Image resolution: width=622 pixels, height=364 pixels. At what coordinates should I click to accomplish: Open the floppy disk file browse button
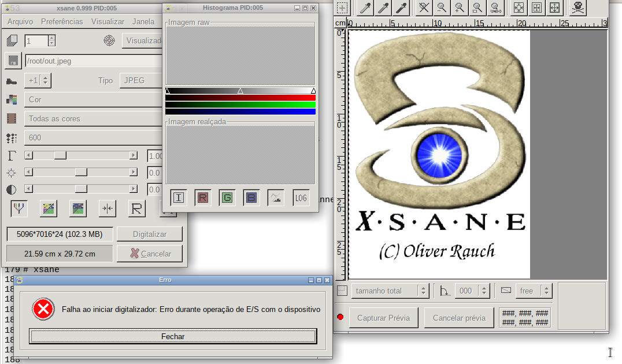[13, 61]
